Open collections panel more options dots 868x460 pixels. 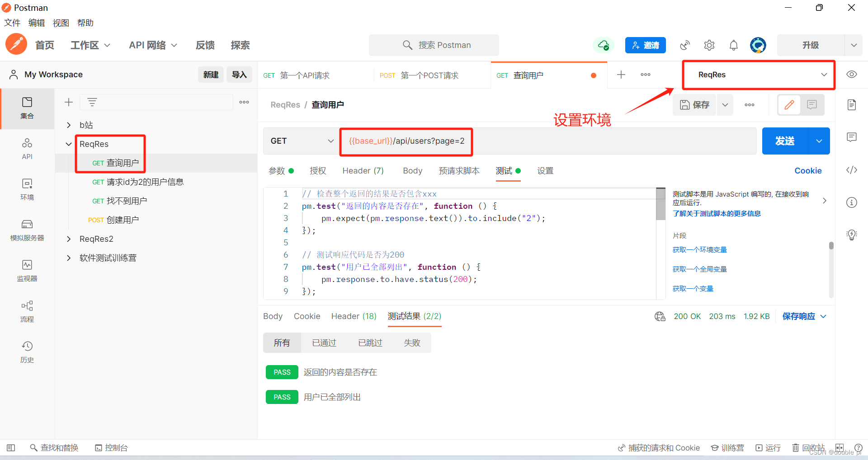pyautogui.click(x=244, y=102)
